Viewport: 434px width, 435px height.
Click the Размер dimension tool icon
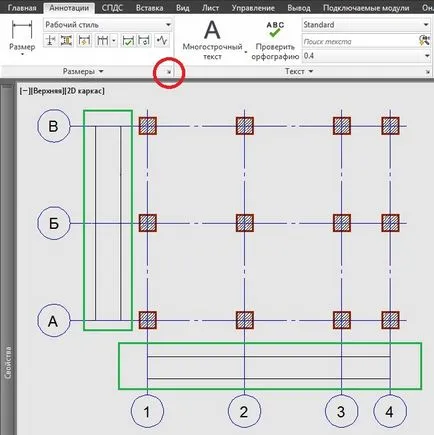point(22,30)
